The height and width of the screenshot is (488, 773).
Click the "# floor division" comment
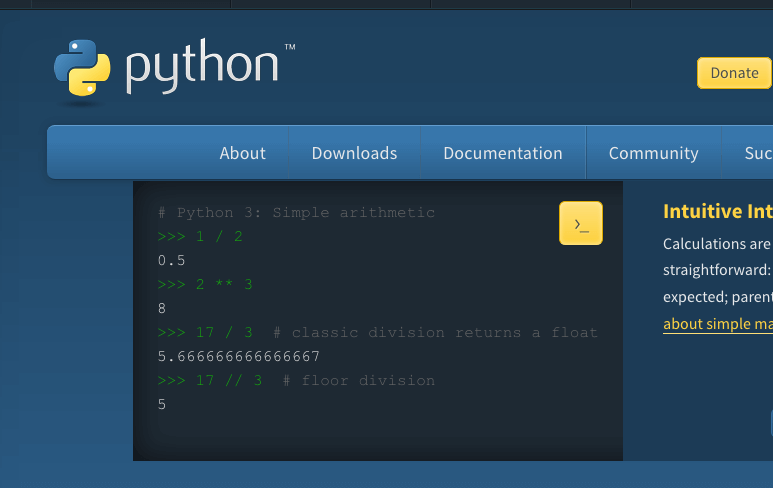click(358, 380)
